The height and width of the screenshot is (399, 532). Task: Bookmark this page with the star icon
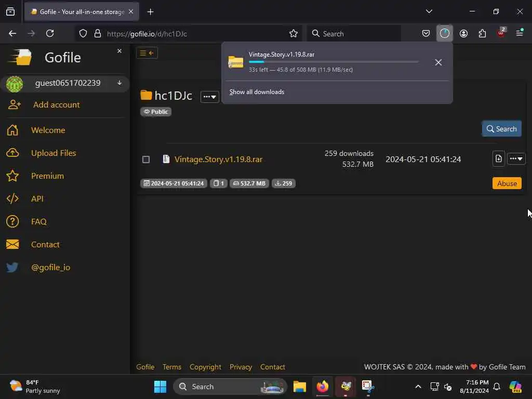pos(294,33)
